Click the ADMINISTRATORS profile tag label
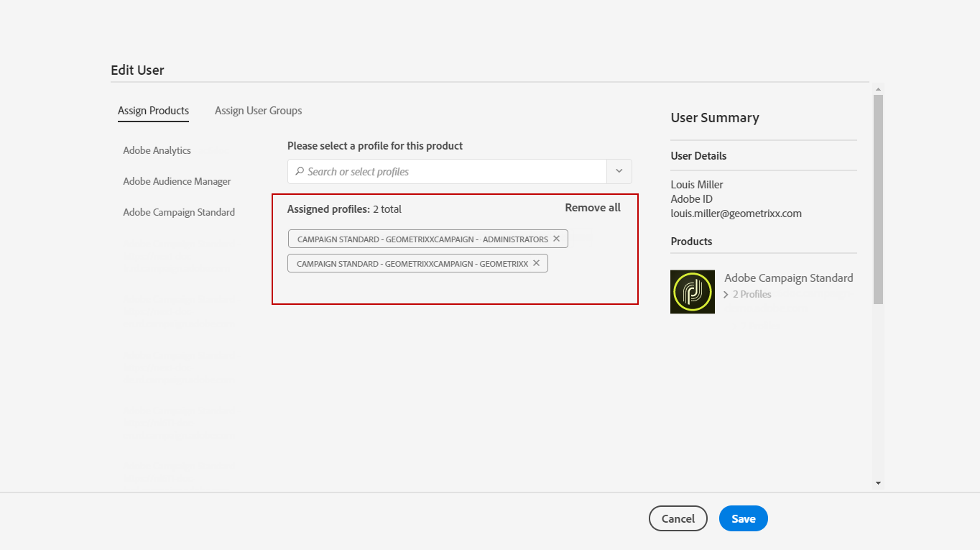The height and width of the screenshot is (550, 980). click(x=422, y=239)
